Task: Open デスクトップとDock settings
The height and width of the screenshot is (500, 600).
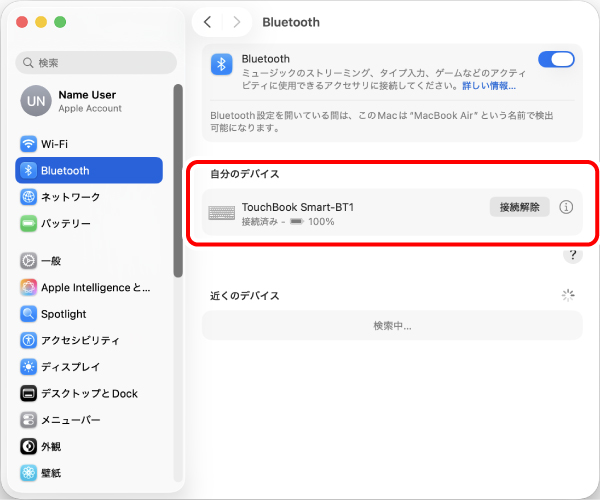Action: pyautogui.click(x=89, y=393)
